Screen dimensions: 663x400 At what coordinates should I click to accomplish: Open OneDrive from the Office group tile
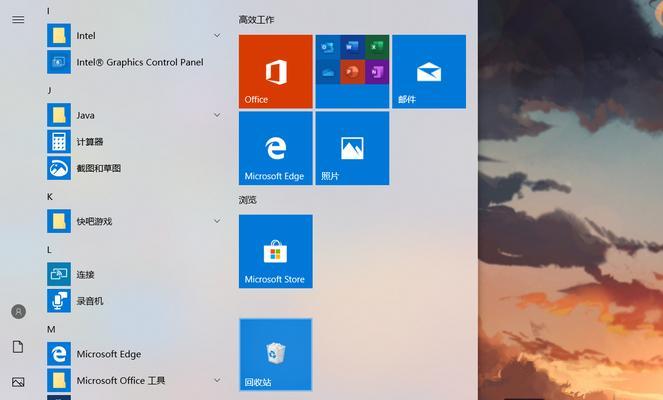tap(328, 72)
